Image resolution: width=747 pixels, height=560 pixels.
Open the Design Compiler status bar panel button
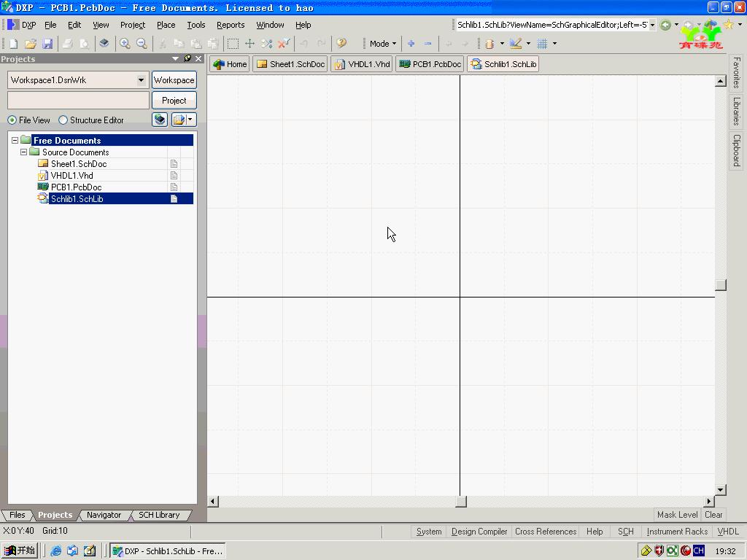(479, 532)
